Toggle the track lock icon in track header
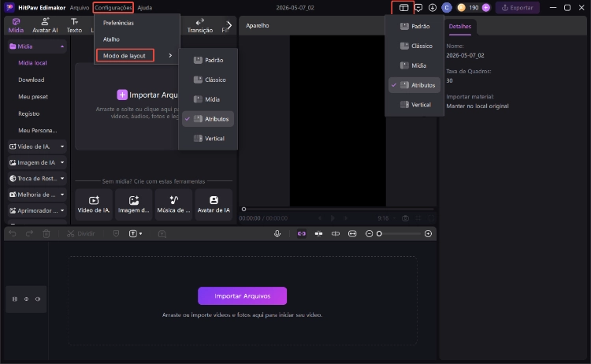The width and height of the screenshot is (591, 364). (x=15, y=299)
